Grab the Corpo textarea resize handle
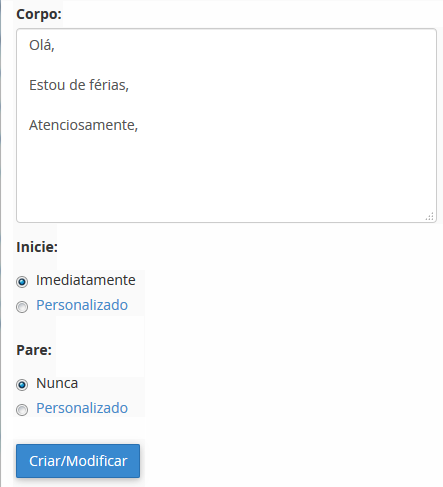Viewport: 443px width, 487px height. pyautogui.click(x=430, y=216)
